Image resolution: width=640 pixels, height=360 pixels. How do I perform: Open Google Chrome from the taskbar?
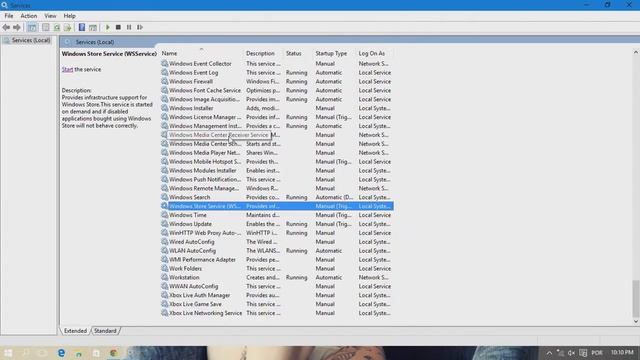click(x=113, y=353)
